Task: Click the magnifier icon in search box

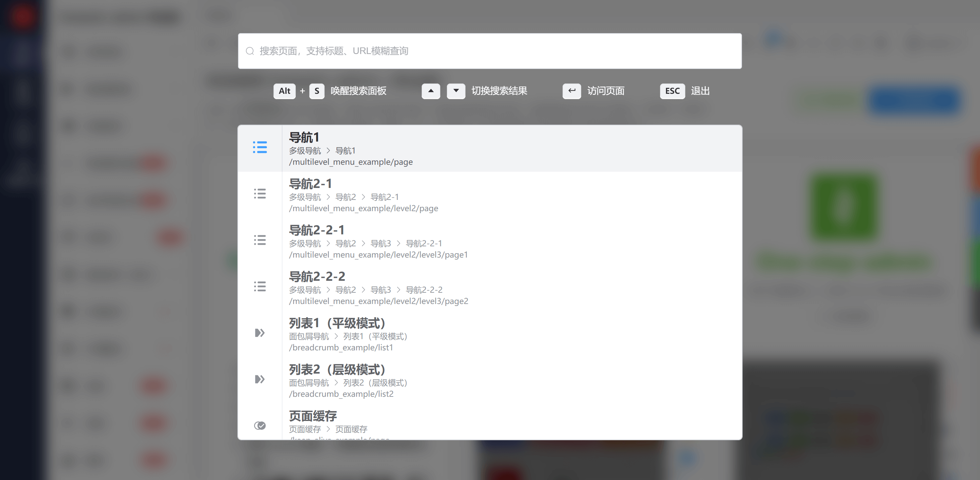Action: click(250, 51)
